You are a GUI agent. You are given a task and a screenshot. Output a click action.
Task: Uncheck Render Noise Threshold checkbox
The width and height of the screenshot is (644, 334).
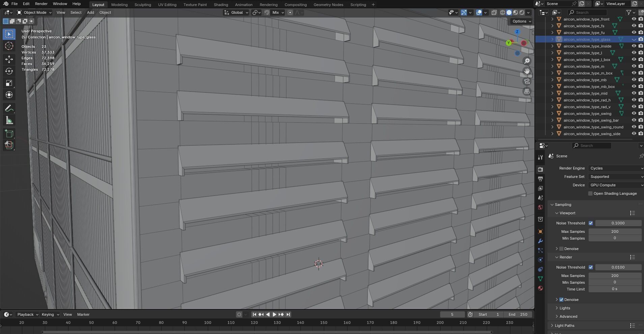pyautogui.click(x=591, y=267)
